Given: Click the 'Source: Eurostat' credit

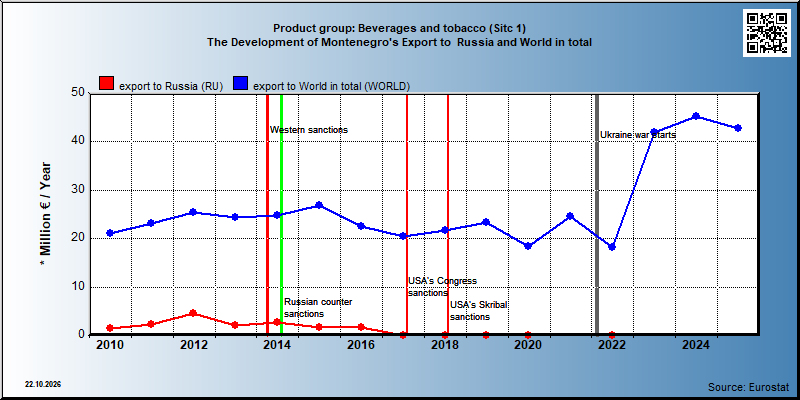Looking at the screenshot, I should pos(749,386).
